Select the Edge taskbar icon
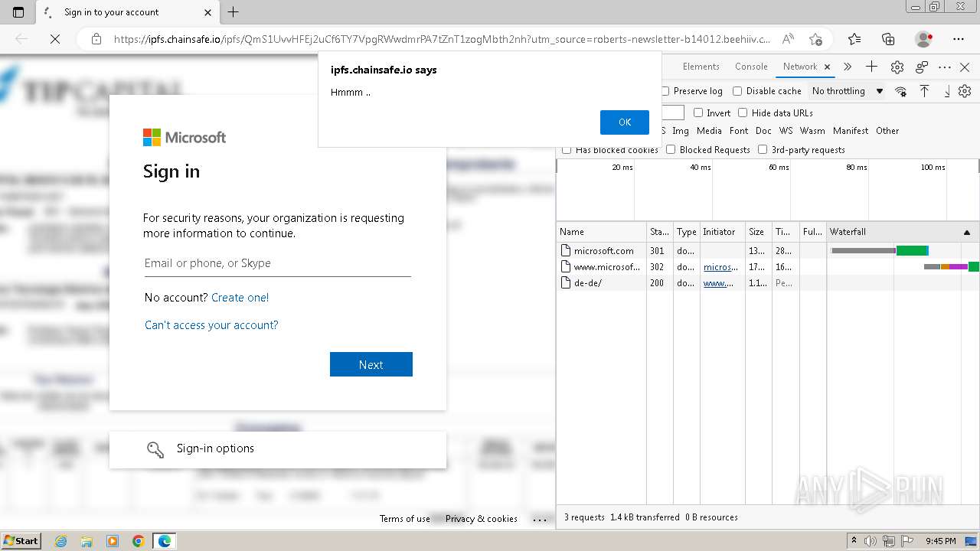 (165, 541)
